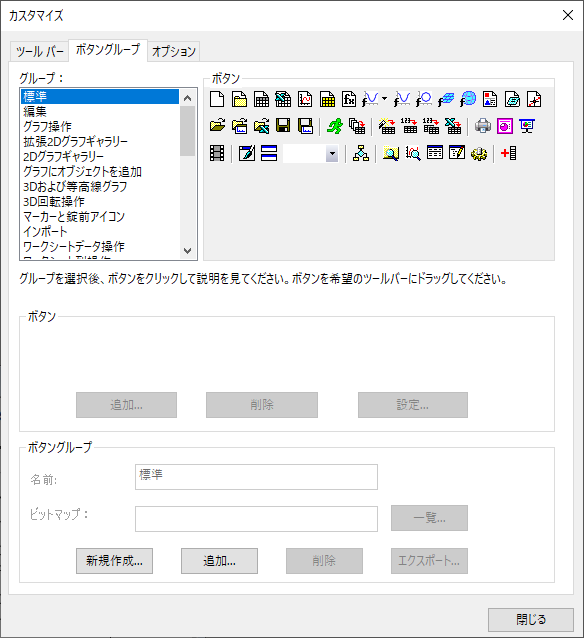Click the group list scrollbar thumb
The image size is (584, 638).
(187, 131)
